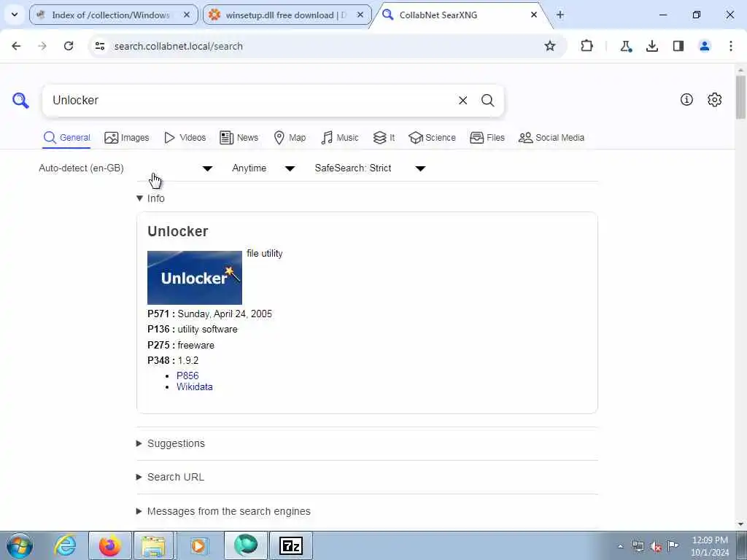Open Firefox from the taskbar
747x560 pixels.
click(109, 545)
